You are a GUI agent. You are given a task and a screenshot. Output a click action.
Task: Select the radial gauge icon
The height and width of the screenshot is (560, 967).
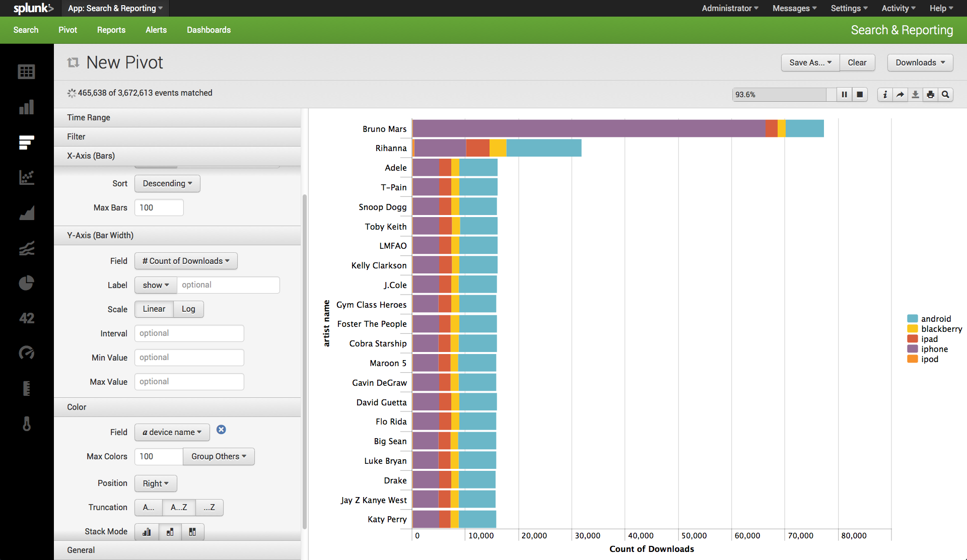pyautogui.click(x=26, y=353)
